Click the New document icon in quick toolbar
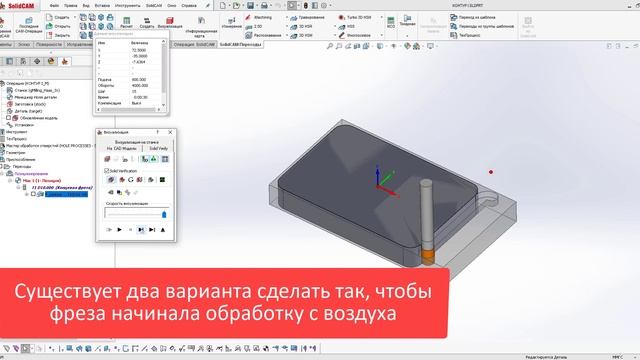Image resolution: width=640 pixels, height=360 pixels. pyautogui.click(x=222, y=5)
